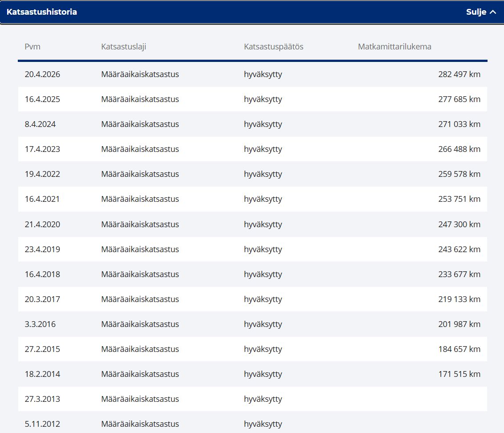Click the mileage 282 497 km
This screenshot has width=504, height=433.
pyautogui.click(x=459, y=74)
